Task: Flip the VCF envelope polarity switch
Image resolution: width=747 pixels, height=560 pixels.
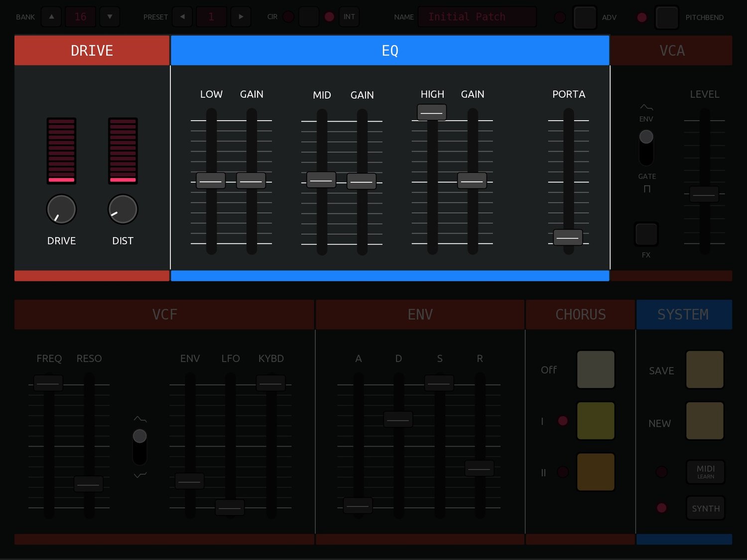Action: pyautogui.click(x=140, y=447)
